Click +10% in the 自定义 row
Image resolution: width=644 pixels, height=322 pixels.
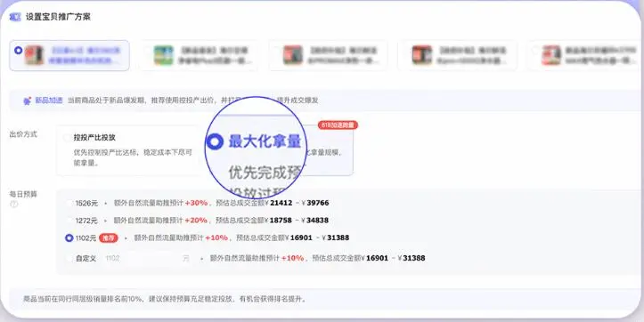(293, 258)
